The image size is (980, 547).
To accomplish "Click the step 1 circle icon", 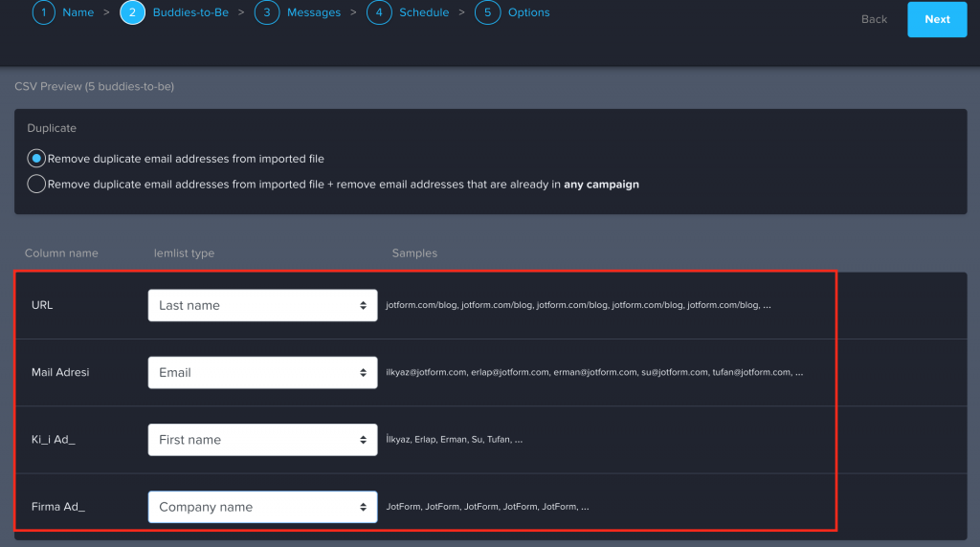I will pos(43,13).
